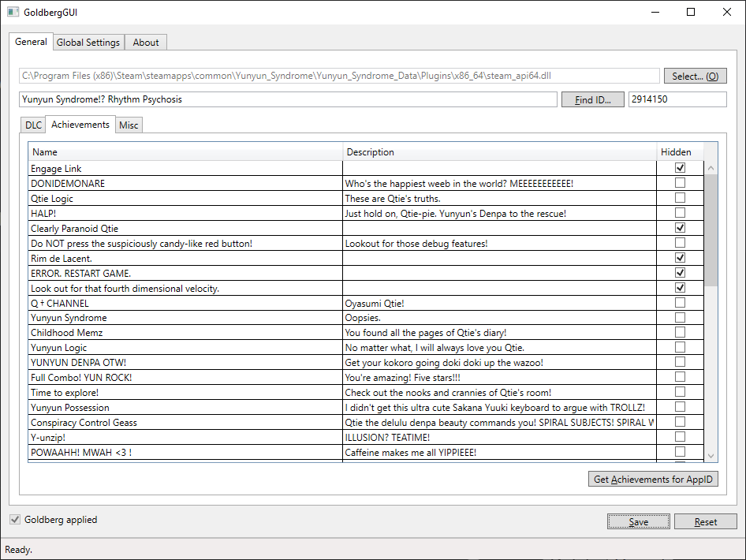Click the 'ILLUSION? TEATIME!' description cell
Screen dimensions: 746x560
click(499, 437)
